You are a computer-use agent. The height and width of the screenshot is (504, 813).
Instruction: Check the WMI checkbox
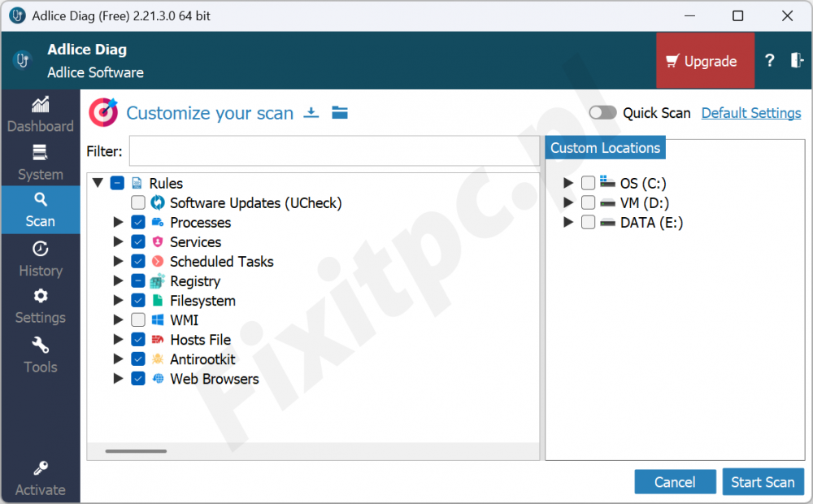138,320
